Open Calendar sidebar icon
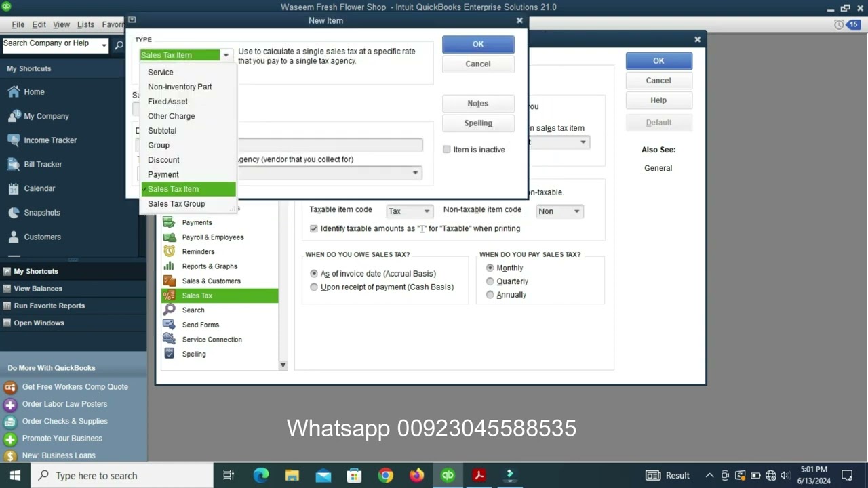Image resolution: width=868 pixels, height=488 pixels. [14, 188]
